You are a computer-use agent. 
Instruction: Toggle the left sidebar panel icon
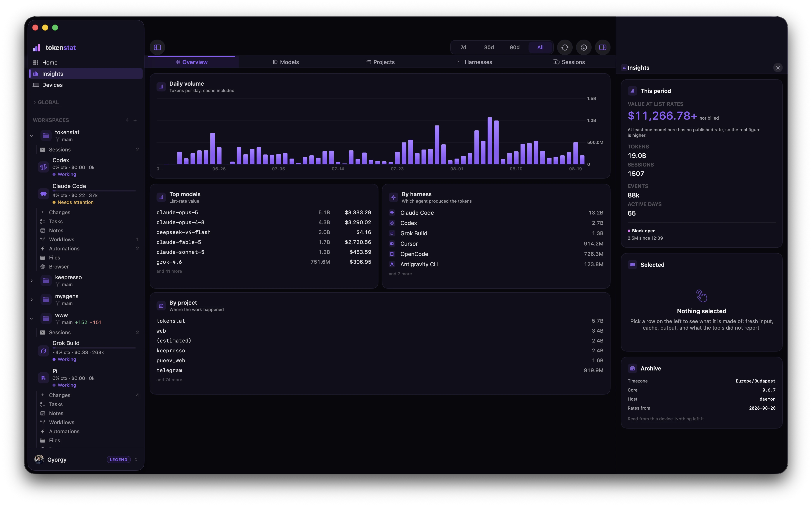(157, 47)
